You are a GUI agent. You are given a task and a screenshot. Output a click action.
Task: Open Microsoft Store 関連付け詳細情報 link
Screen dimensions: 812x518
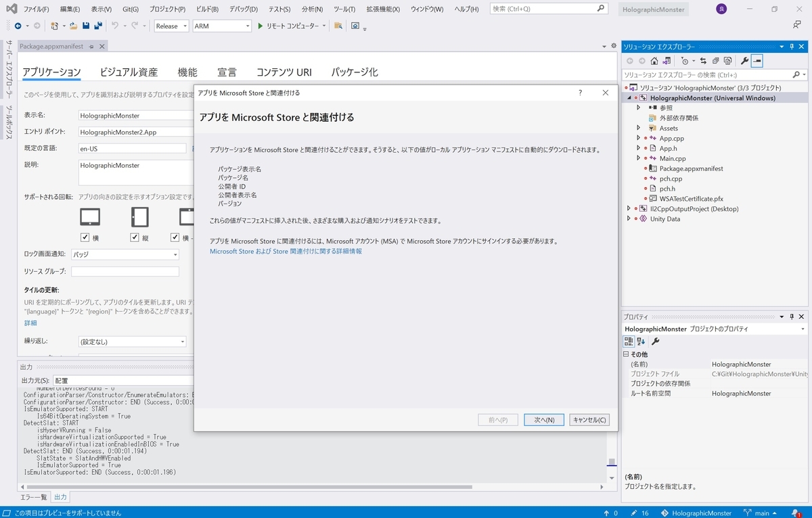286,251
